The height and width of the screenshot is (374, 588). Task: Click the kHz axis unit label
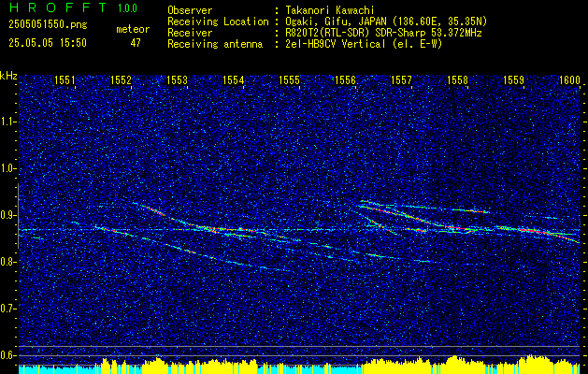click(x=8, y=76)
